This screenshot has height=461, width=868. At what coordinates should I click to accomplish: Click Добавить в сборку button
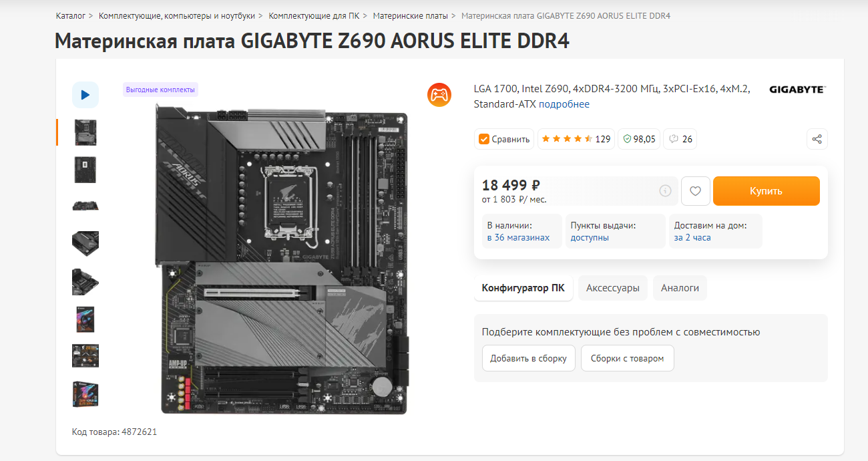pyautogui.click(x=528, y=358)
